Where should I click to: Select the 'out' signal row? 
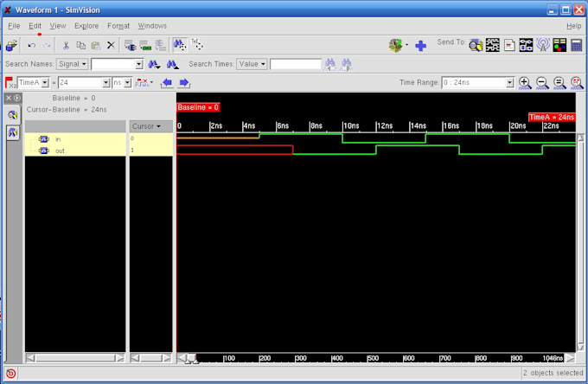tap(75, 150)
